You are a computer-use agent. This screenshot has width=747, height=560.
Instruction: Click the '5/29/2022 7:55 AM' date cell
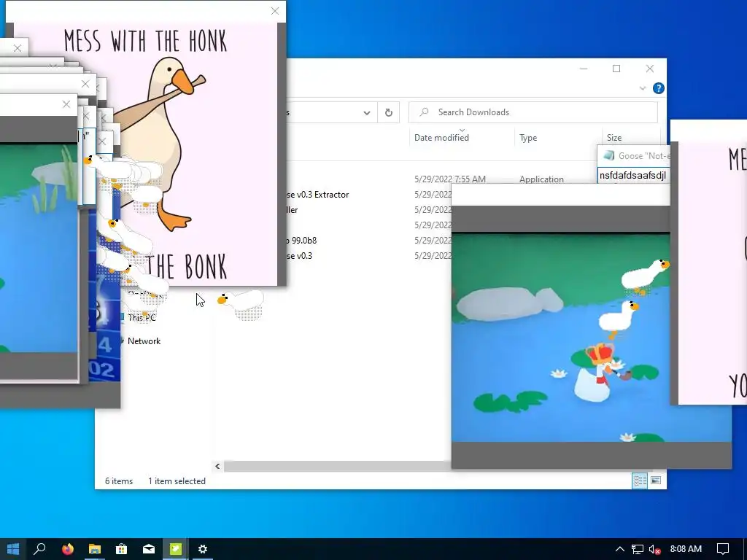coord(449,179)
